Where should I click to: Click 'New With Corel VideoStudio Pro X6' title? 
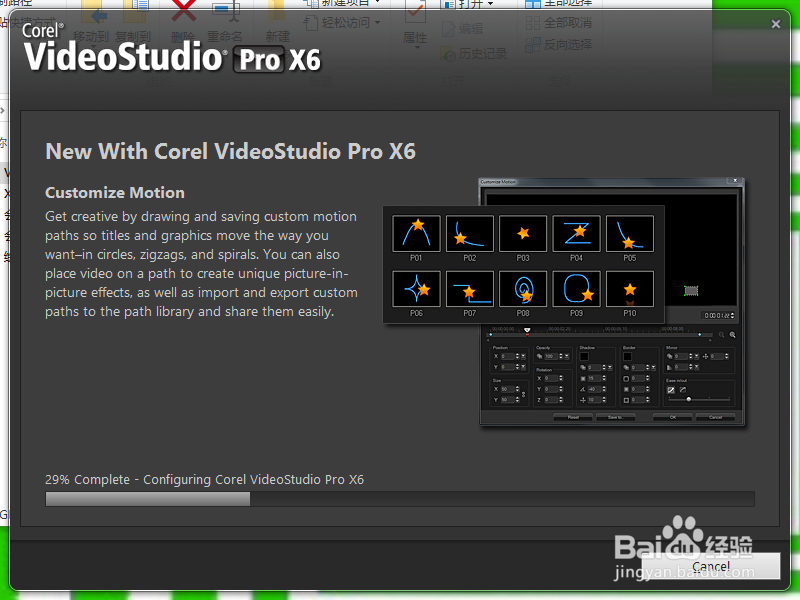pyautogui.click(x=230, y=151)
